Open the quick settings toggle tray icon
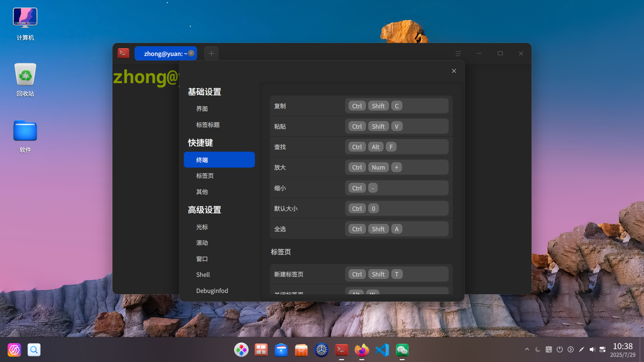This screenshot has height=362, width=644. coord(602,349)
